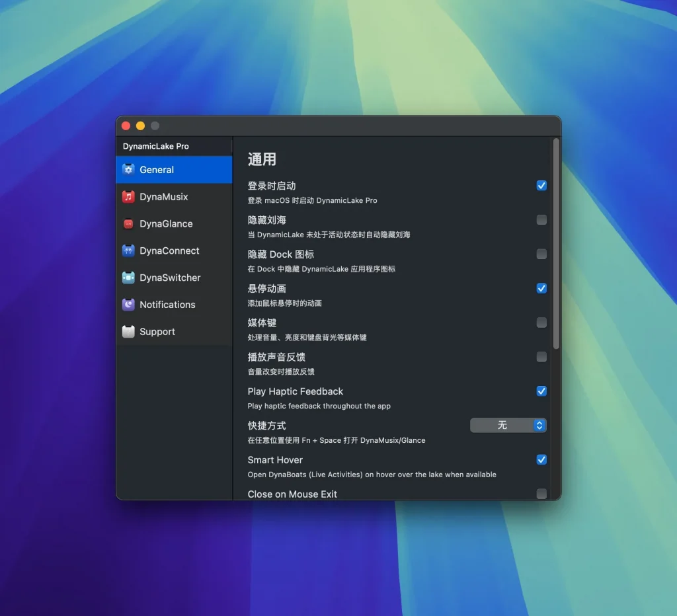Disable 登录时启动 (launch at login)
The width and height of the screenshot is (677, 616).
(541, 186)
